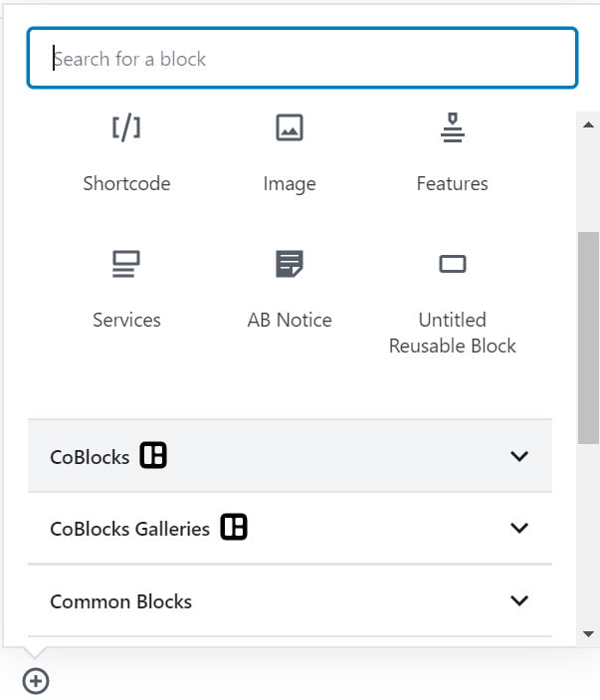Select the Shortcode block icon
Image resolution: width=600 pixels, height=700 pixels.
(126, 127)
